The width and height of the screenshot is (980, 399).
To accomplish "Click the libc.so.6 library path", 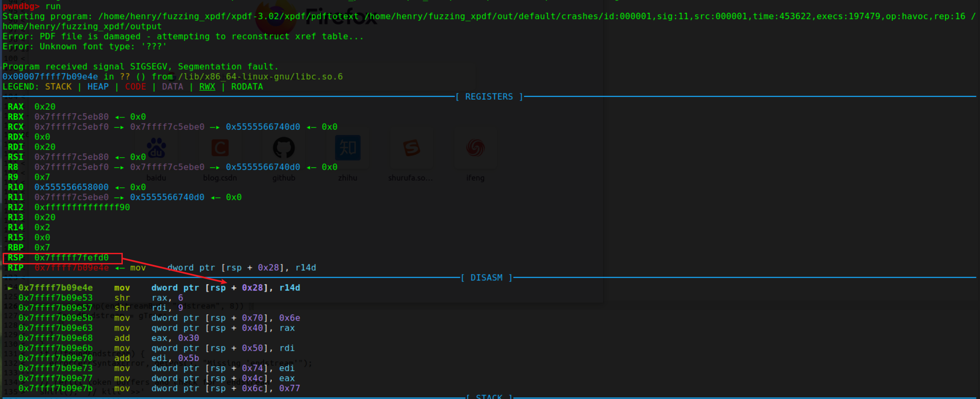I will pos(260,77).
